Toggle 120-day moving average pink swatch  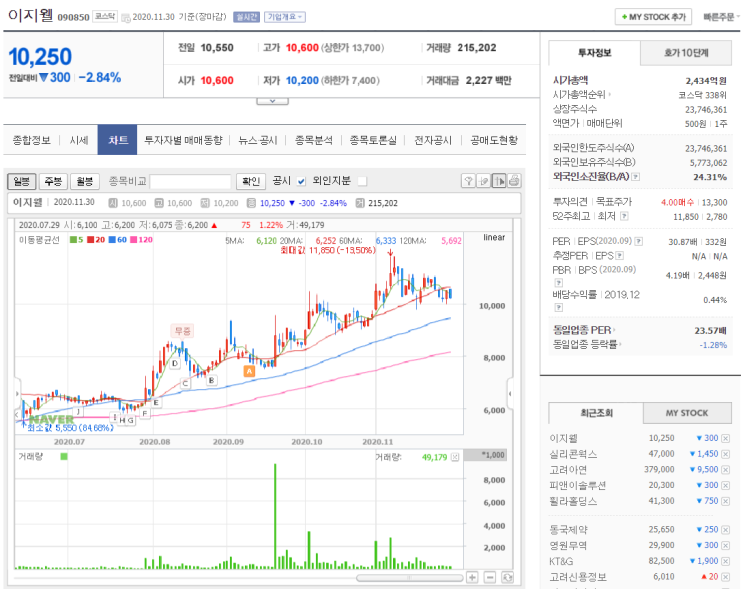(134, 240)
